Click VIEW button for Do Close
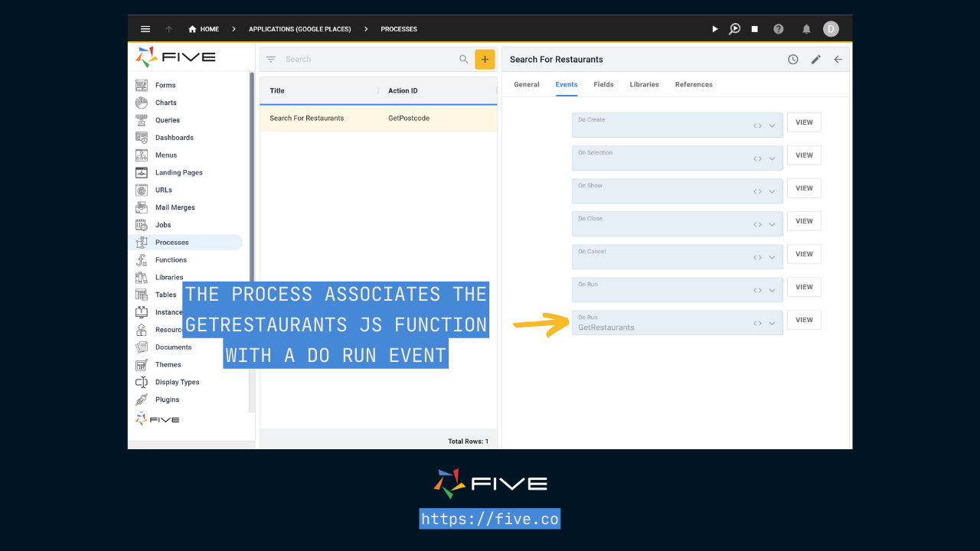Image resolution: width=980 pixels, height=551 pixels. pos(804,221)
